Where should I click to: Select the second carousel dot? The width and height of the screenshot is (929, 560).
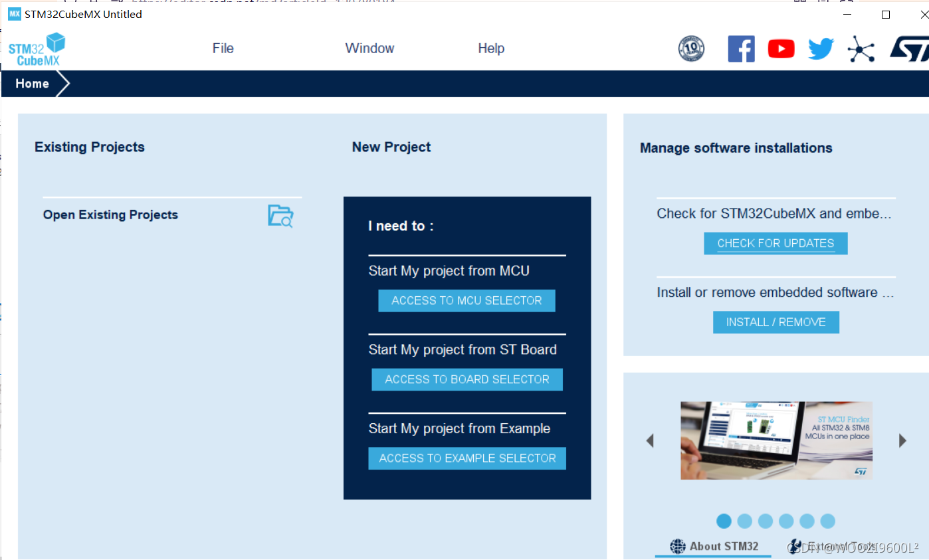click(745, 521)
